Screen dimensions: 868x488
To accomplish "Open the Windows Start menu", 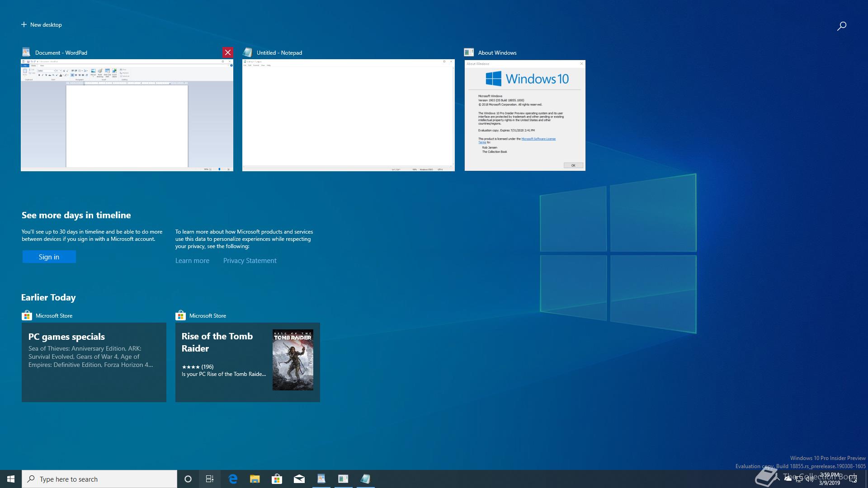I will [x=11, y=479].
